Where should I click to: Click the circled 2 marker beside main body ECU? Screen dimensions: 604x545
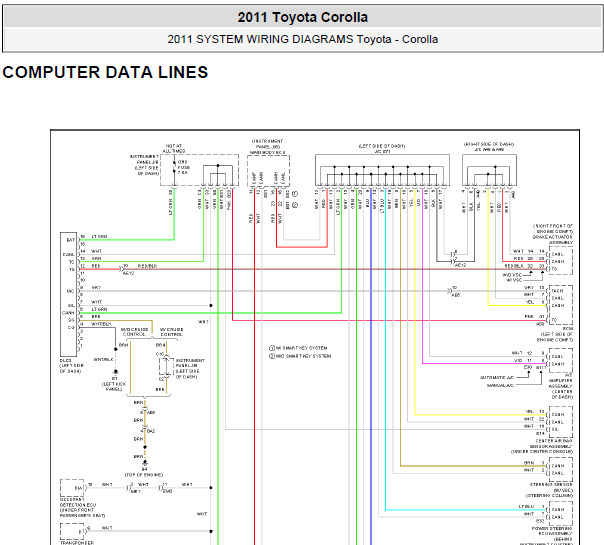[295, 205]
